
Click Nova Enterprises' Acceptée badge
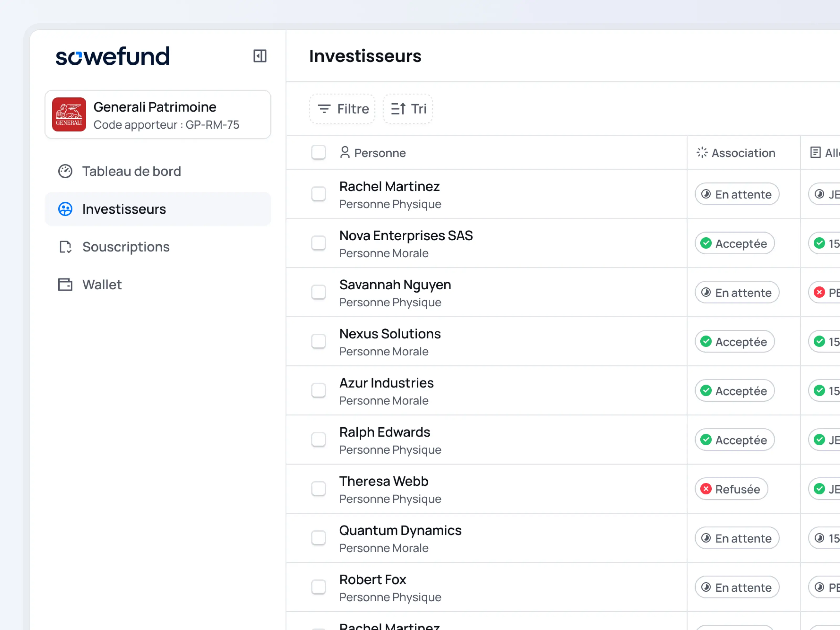tap(735, 243)
